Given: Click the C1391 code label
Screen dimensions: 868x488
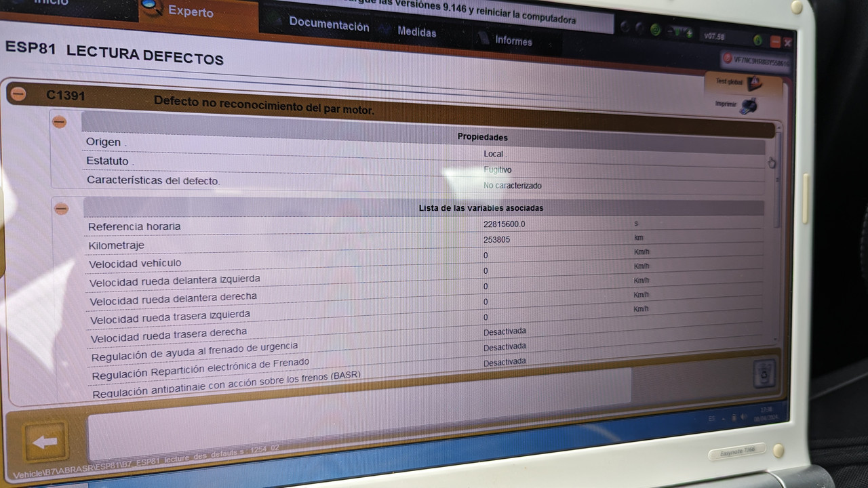Looking at the screenshot, I should point(66,96).
